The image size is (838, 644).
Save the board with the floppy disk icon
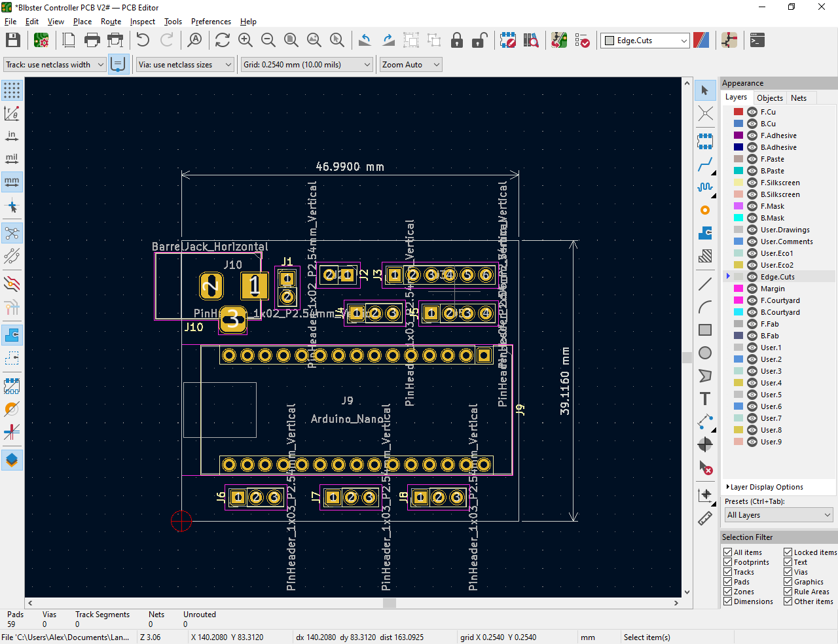13,41
